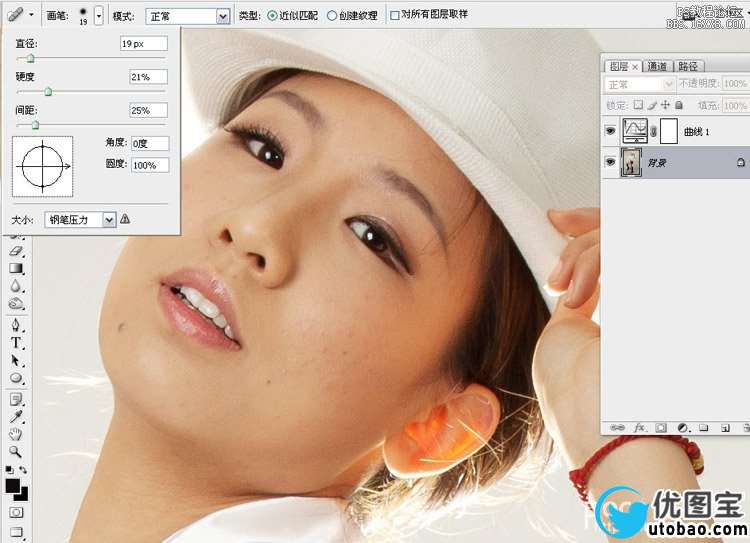
Task: Select the Sponge tool
Action: pyautogui.click(x=16, y=304)
